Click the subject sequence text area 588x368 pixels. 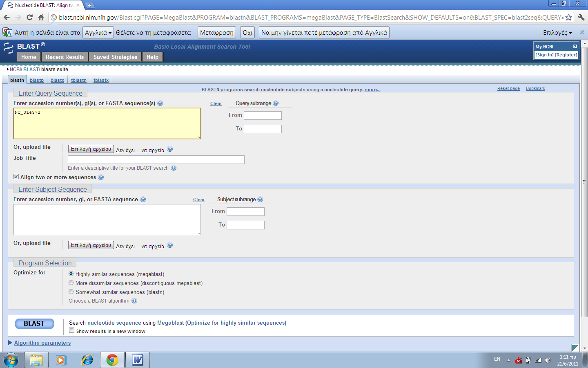[107, 220]
